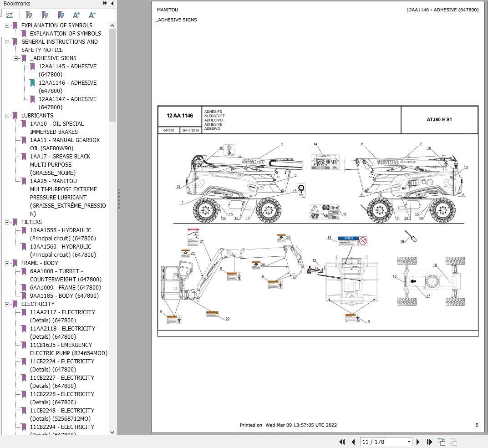Screen dimensions: 488x448
Task: Decrease bookmark font size with A-
Action: (92, 15)
